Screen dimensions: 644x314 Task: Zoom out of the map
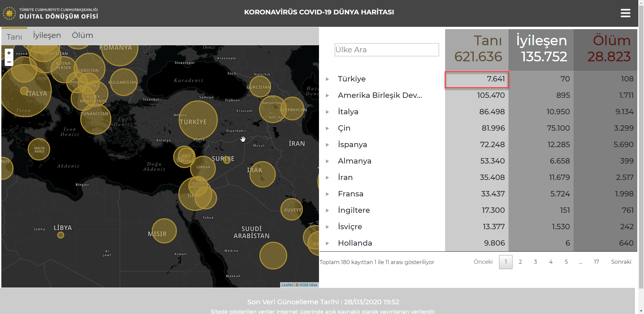coord(9,62)
